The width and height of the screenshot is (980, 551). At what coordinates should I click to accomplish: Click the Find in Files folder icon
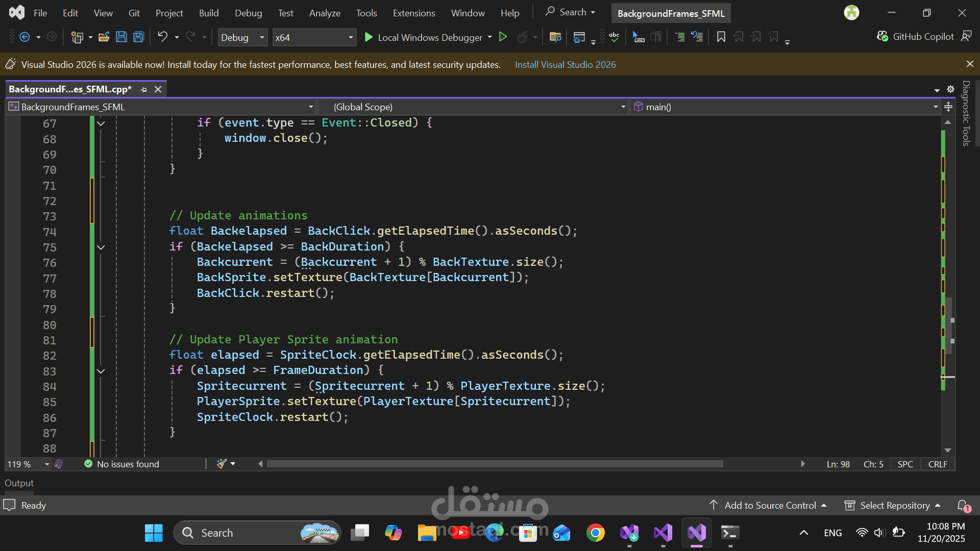click(555, 37)
